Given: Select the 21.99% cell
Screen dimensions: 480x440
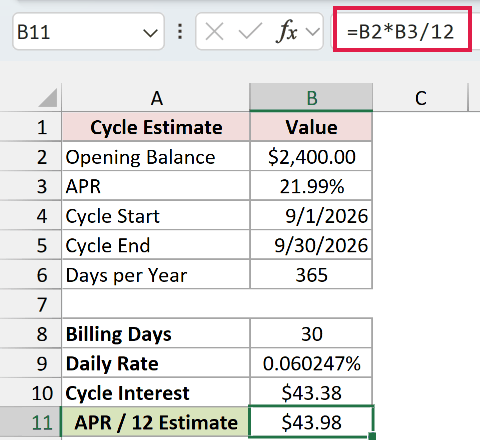Looking at the screenshot, I should pyautogui.click(x=311, y=186).
